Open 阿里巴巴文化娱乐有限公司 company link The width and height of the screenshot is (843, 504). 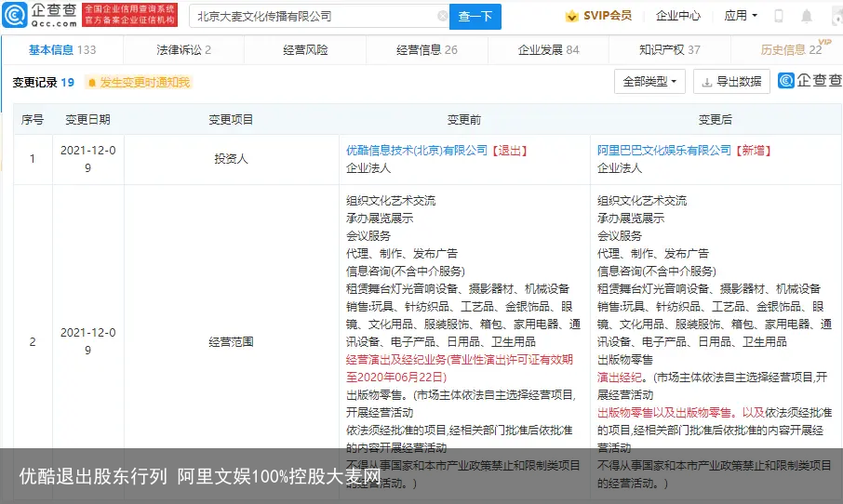coord(664,151)
